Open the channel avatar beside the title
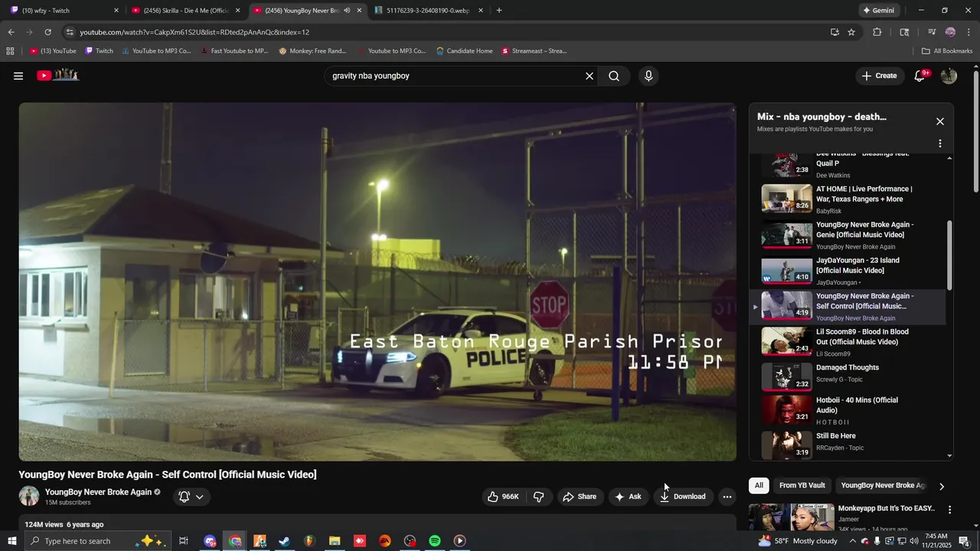The height and width of the screenshot is (551, 980). click(29, 496)
